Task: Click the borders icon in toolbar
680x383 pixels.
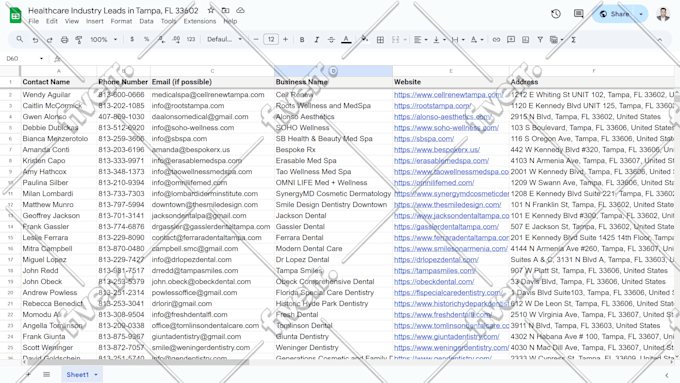Action: click(380, 39)
